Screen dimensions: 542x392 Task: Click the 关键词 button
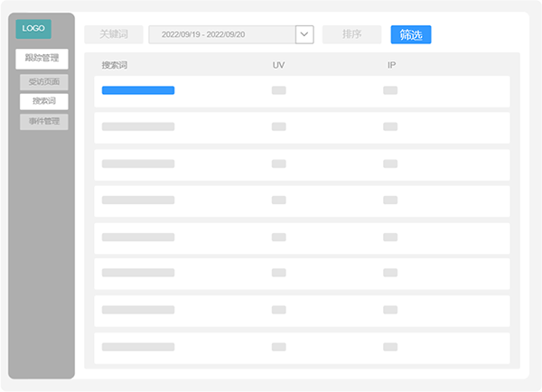113,34
